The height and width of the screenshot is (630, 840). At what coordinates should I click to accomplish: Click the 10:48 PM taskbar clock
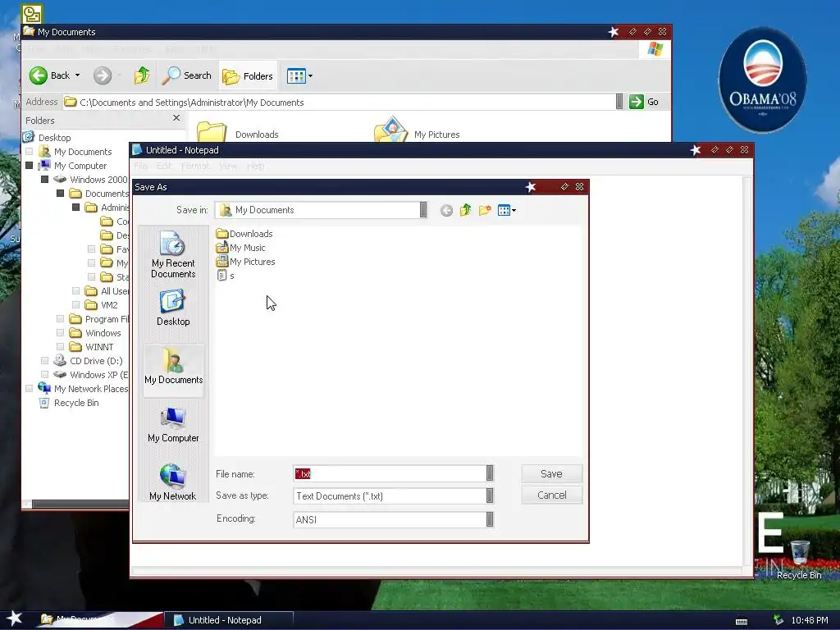pyautogui.click(x=810, y=620)
